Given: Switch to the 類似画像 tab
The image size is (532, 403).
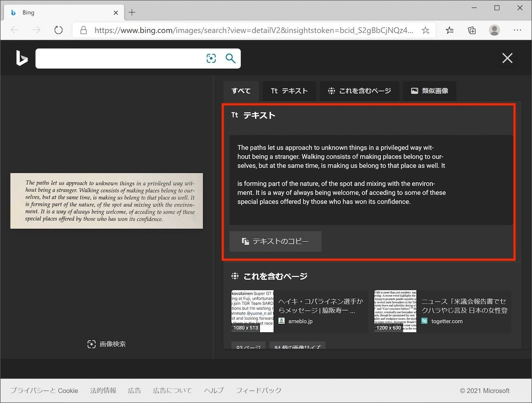Looking at the screenshot, I should tap(429, 91).
